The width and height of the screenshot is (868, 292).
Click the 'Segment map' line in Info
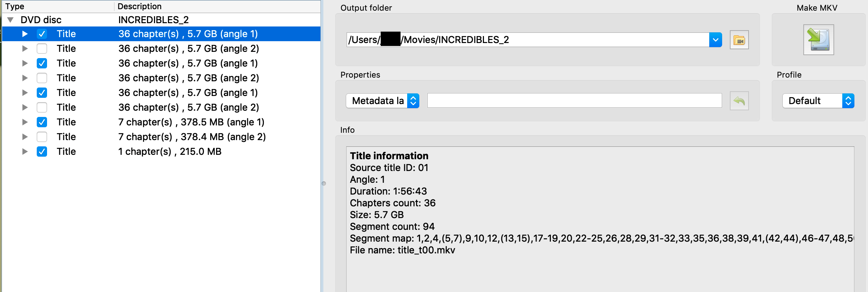[602, 238]
